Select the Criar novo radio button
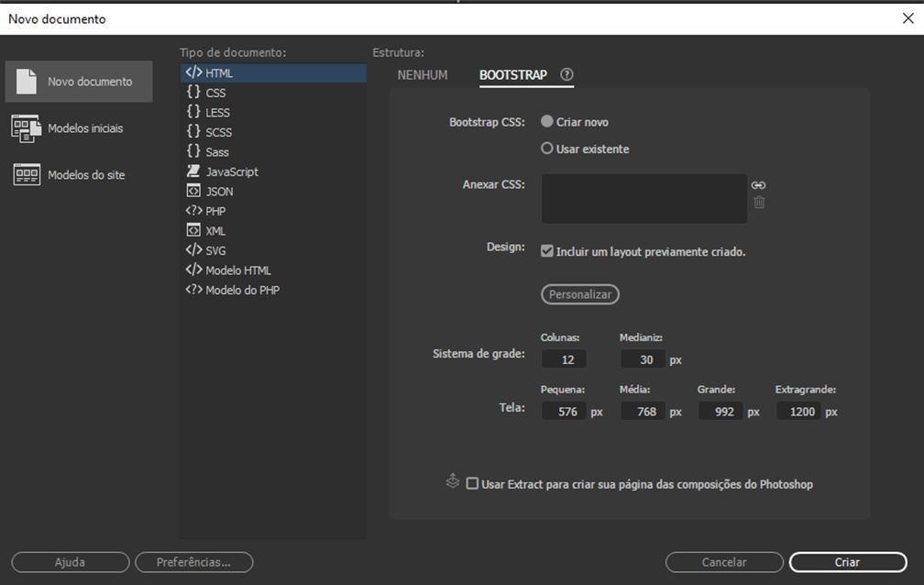This screenshot has height=585, width=924. pos(547,120)
